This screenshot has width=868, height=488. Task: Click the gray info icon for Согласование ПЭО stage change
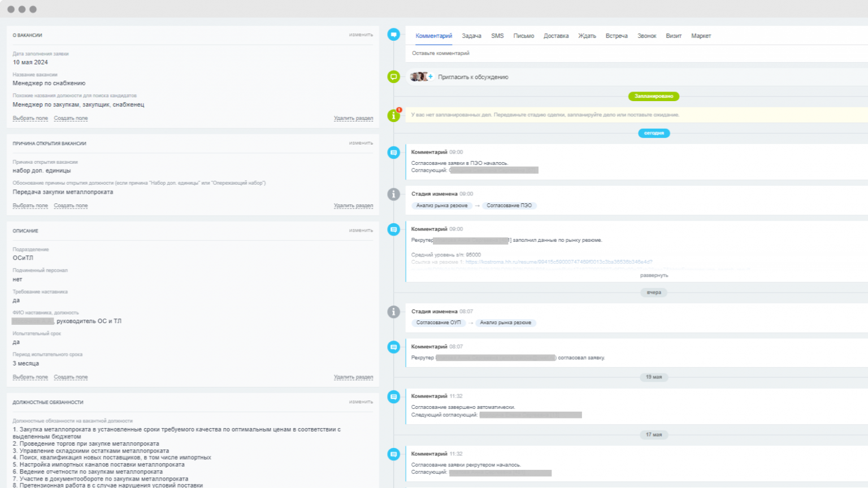tap(394, 194)
